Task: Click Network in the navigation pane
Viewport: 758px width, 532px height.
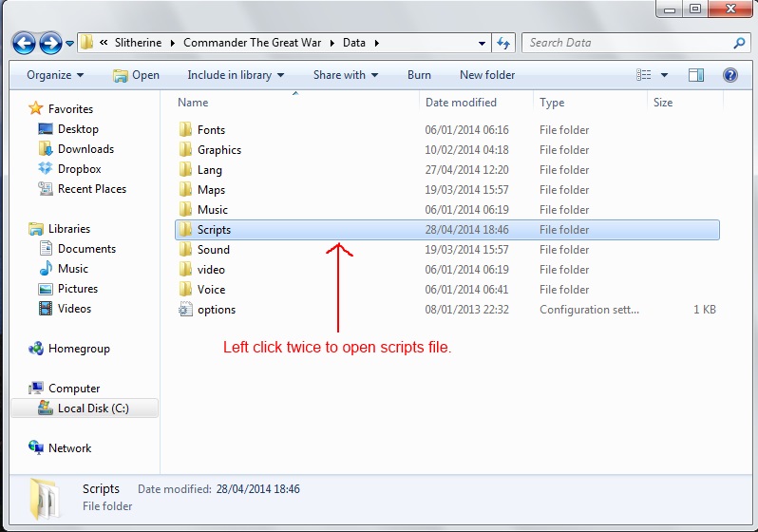Action: (x=69, y=448)
